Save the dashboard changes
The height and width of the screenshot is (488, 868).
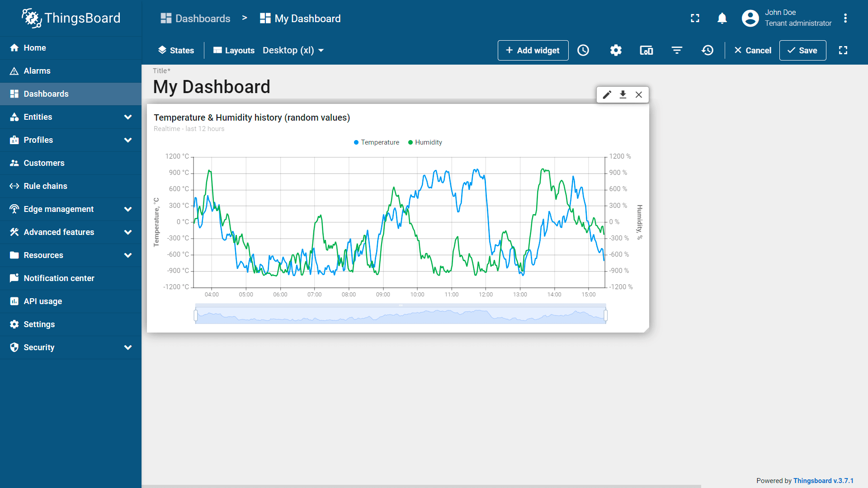click(x=802, y=50)
